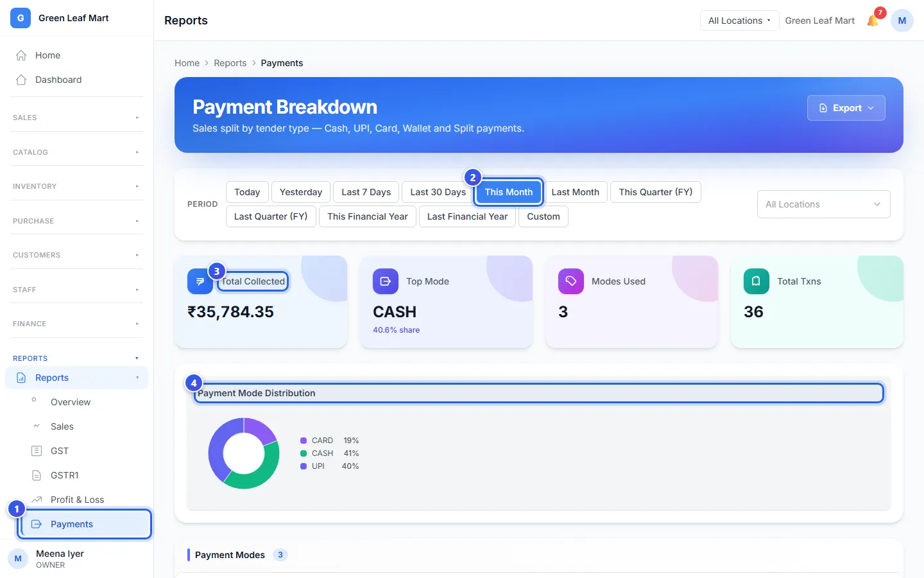Click the Reports breadcrumb link
This screenshot has width=924, height=578.
point(230,63)
